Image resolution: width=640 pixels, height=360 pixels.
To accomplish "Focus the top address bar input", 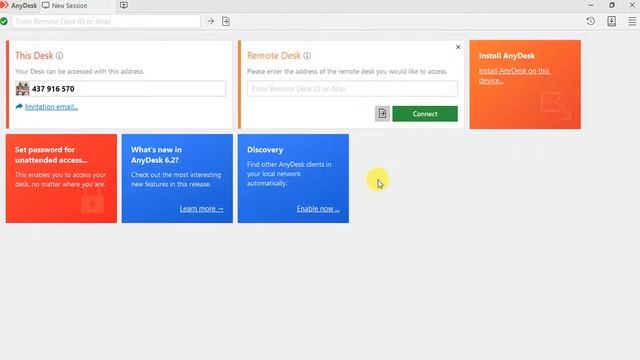I will [106, 21].
